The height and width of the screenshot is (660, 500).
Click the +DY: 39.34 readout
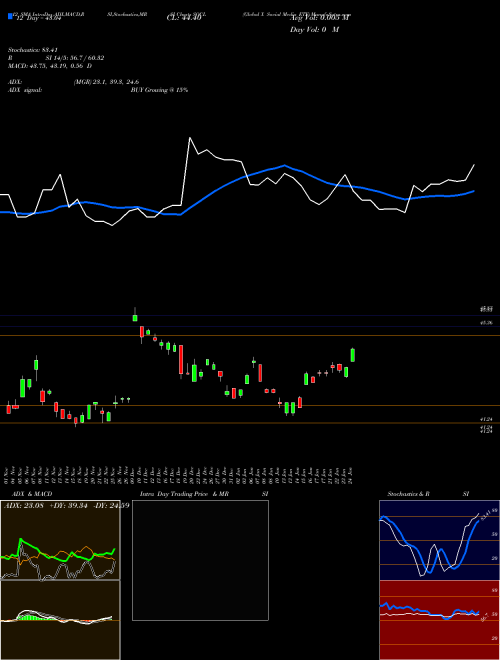click(68, 506)
